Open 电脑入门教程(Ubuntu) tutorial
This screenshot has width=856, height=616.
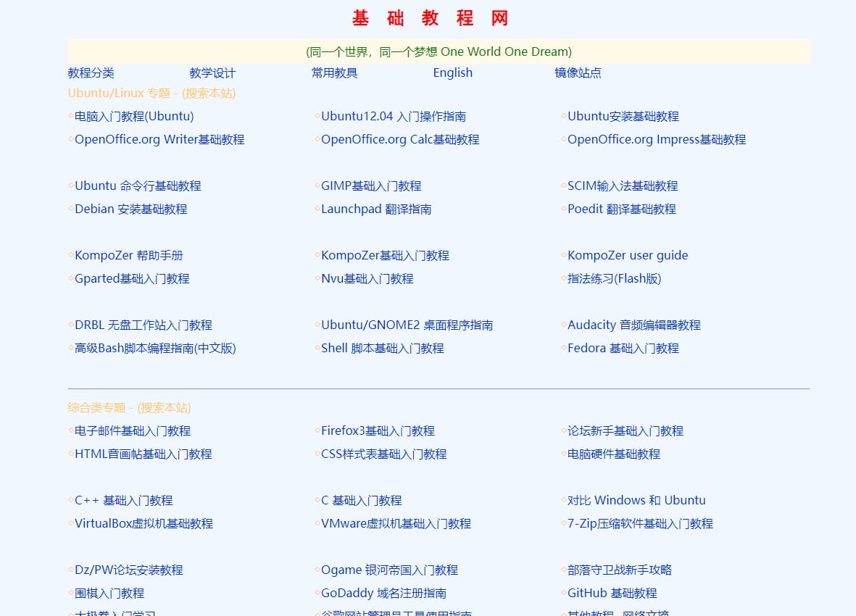click(x=134, y=116)
